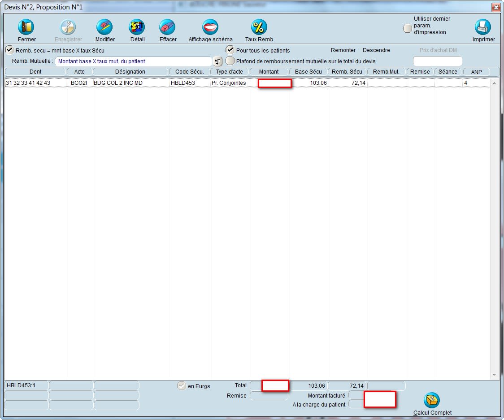Open Taux Remb. percentage settings
The image size is (504, 420).
(x=259, y=27)
